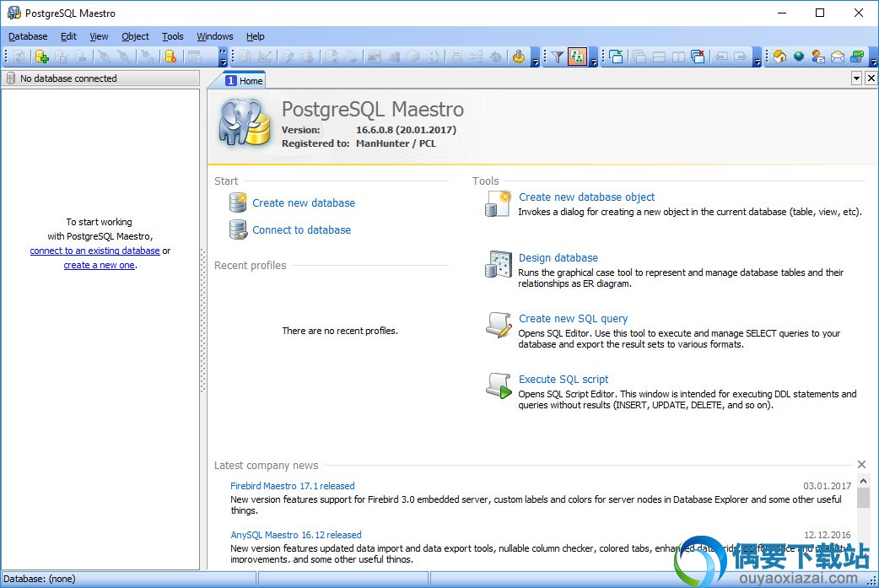
Task: Click the database icon with red gear
Action: pyautogui.click(x=170, y=57)
